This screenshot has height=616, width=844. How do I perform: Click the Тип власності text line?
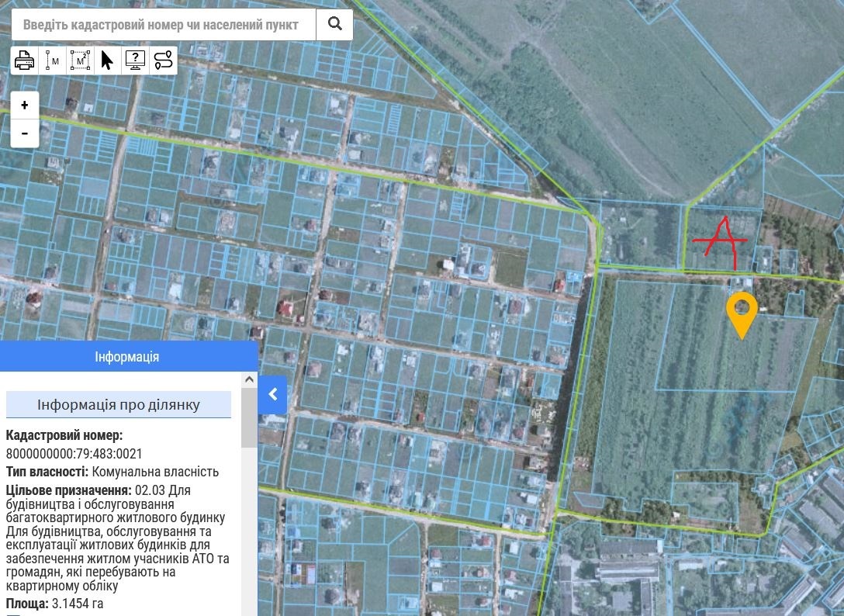click(112, 472)
